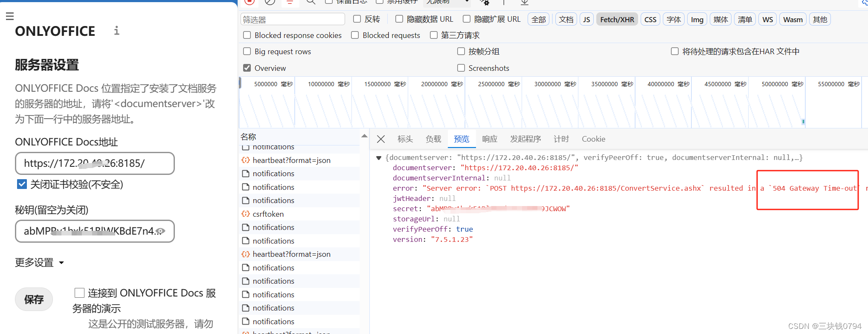Click the secret key input field
Image resolution: width=868 pixels, height=334 pixels.
tap(95, 231)
